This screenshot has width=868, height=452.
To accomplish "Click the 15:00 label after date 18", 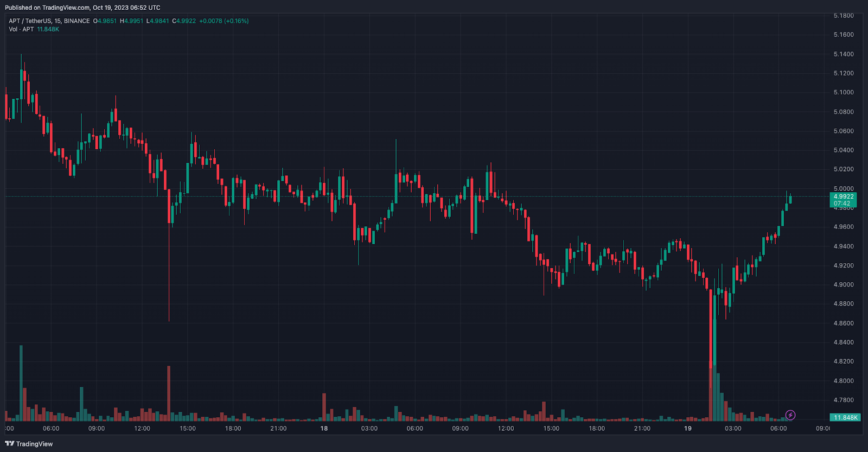I will [551, 429].
